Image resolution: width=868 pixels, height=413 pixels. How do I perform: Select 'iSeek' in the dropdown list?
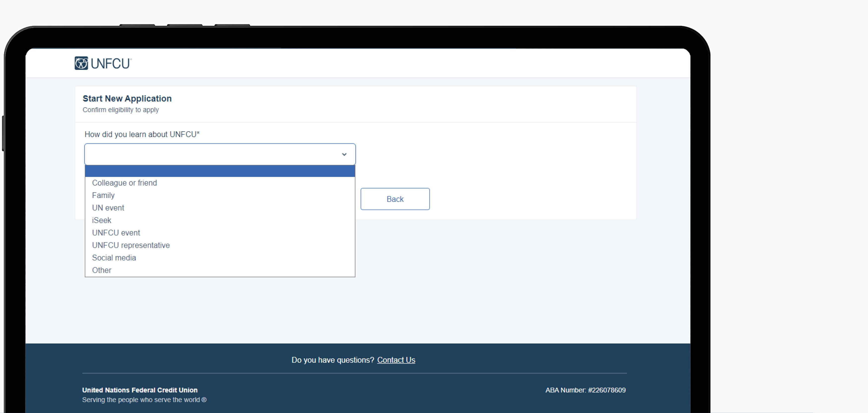[220, 220]
